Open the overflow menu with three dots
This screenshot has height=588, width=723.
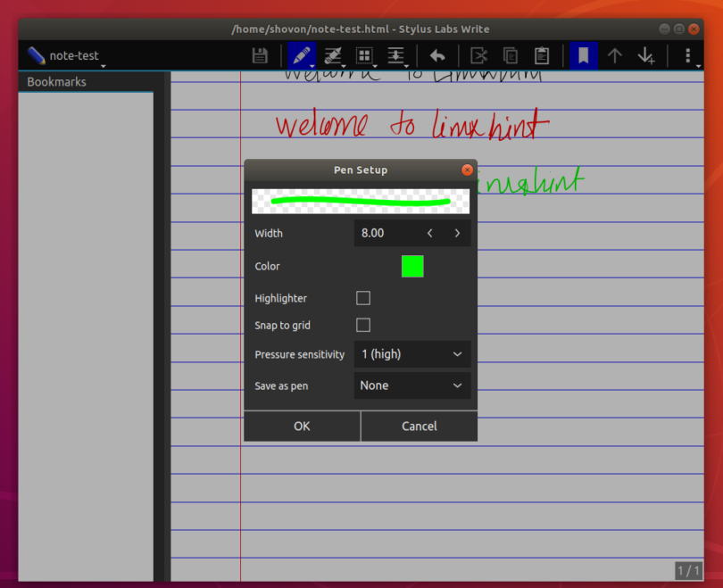tap(687, 55)
